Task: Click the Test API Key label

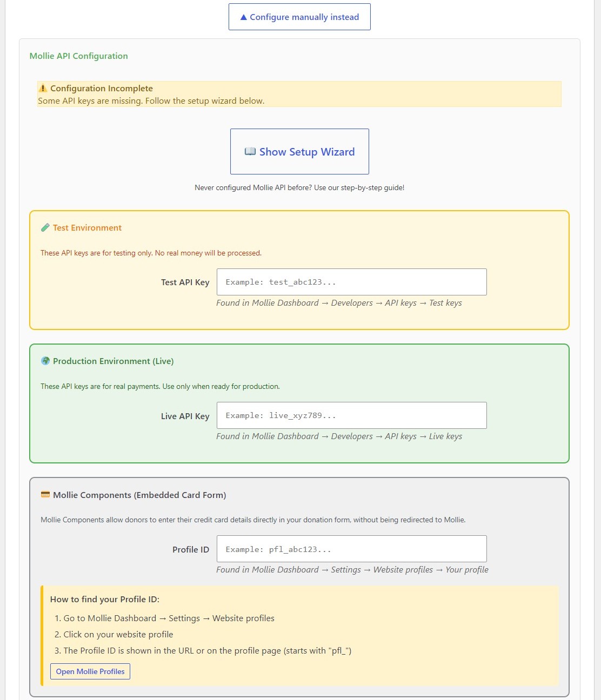Action: (185, 282)
